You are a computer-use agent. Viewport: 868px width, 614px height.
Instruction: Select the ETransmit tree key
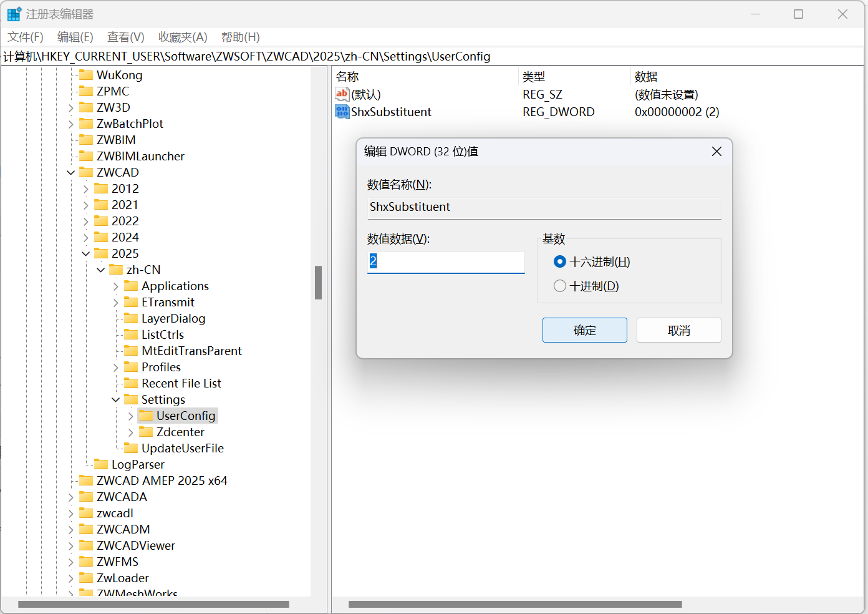(168, 302)
